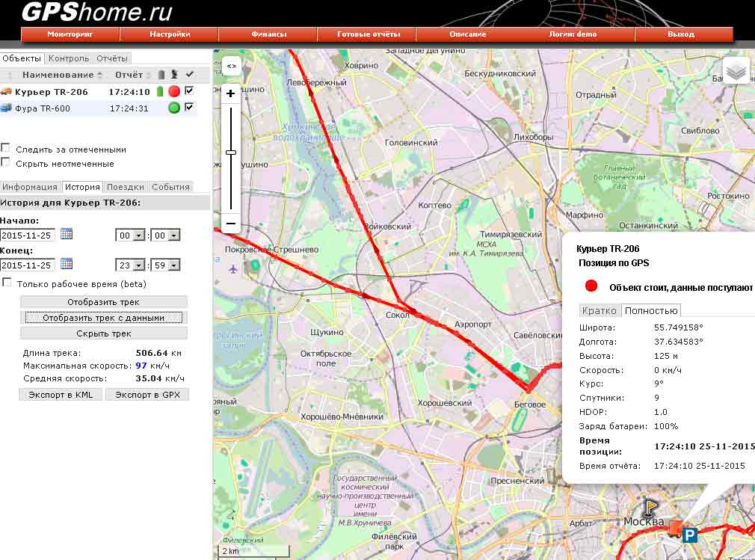Click Экспорт в GPX button
The width and height of the screenshot is (755, 560).
147,395
